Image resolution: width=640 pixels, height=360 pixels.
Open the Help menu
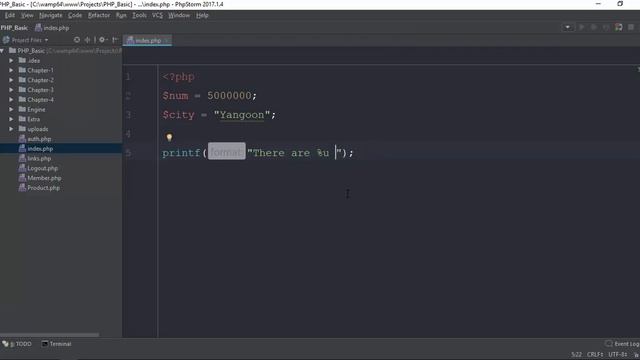click(x=202, y=15)
